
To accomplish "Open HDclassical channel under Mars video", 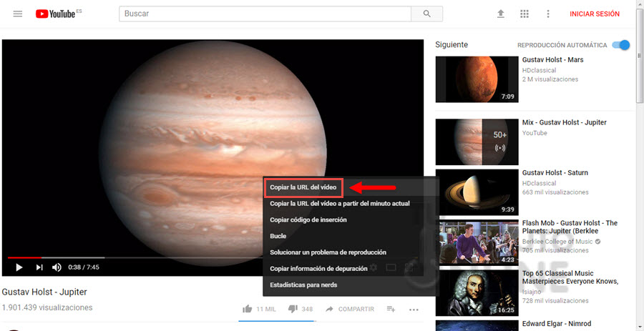I will point(539,71).
